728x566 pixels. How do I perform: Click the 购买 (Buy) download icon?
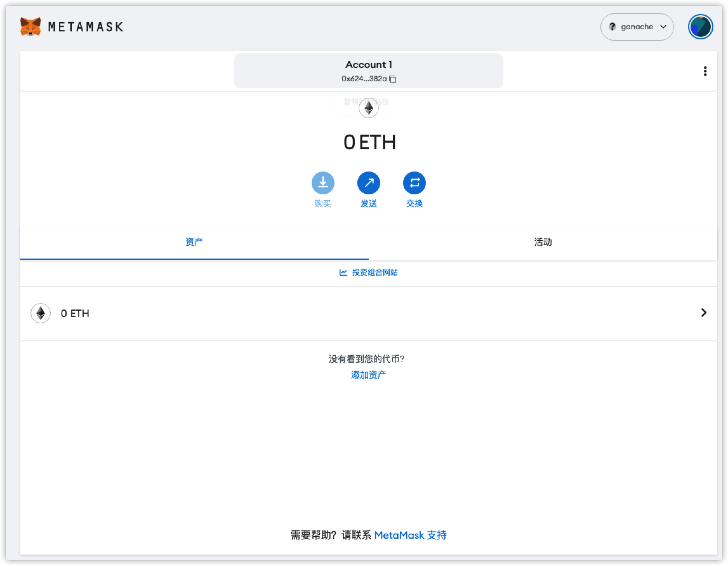coord(323,183)
